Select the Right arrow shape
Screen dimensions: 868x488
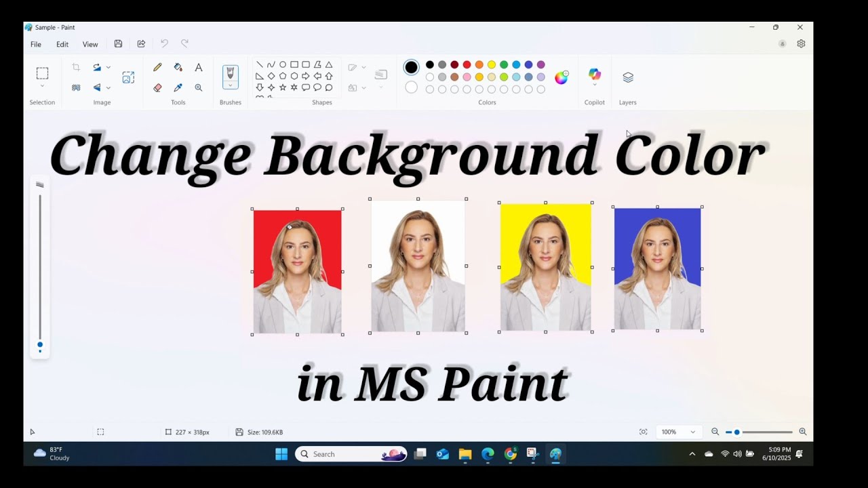pyautogui.click(x=306, y=76)
